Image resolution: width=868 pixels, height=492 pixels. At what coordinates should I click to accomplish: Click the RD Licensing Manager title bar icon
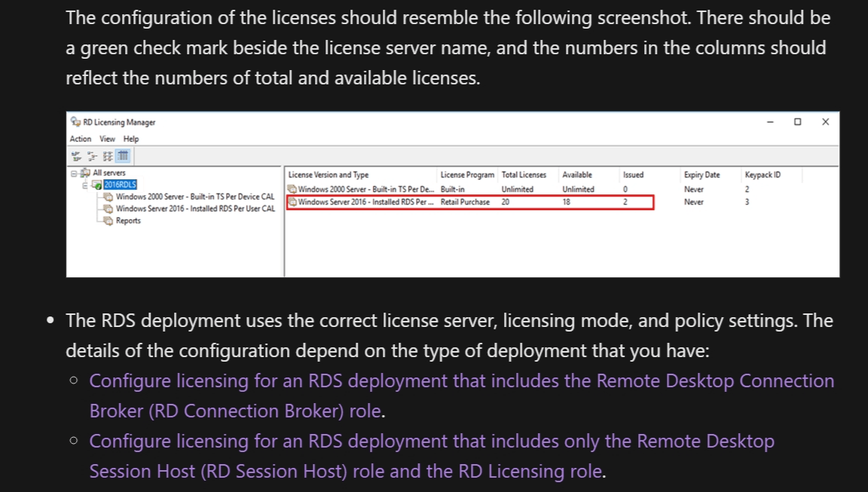click(x=75, y=122)
